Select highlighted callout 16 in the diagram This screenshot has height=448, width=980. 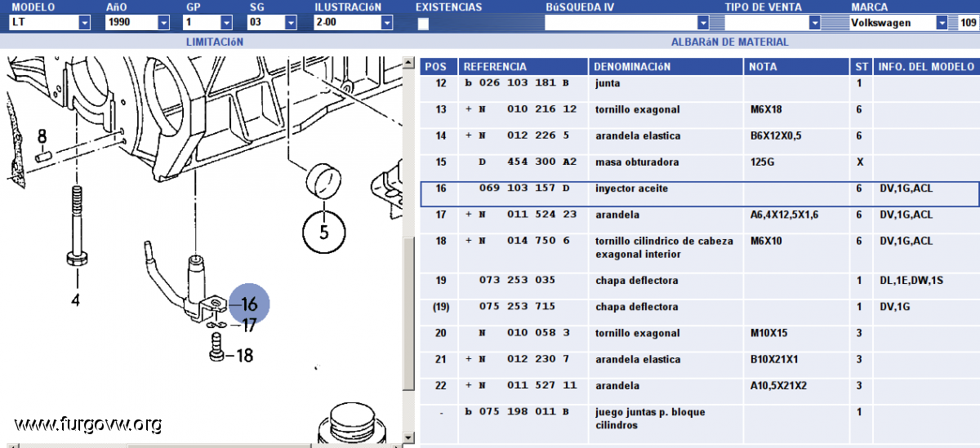(x=248, y=304)
